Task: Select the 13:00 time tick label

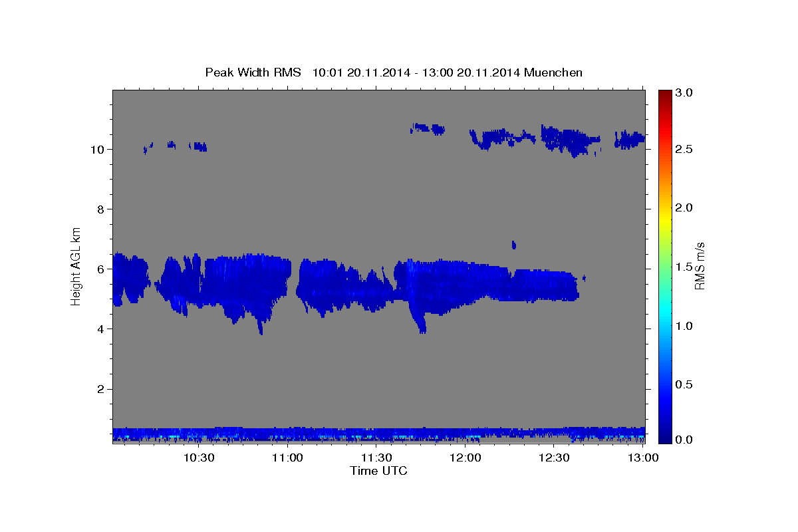Action: point(643,458)
